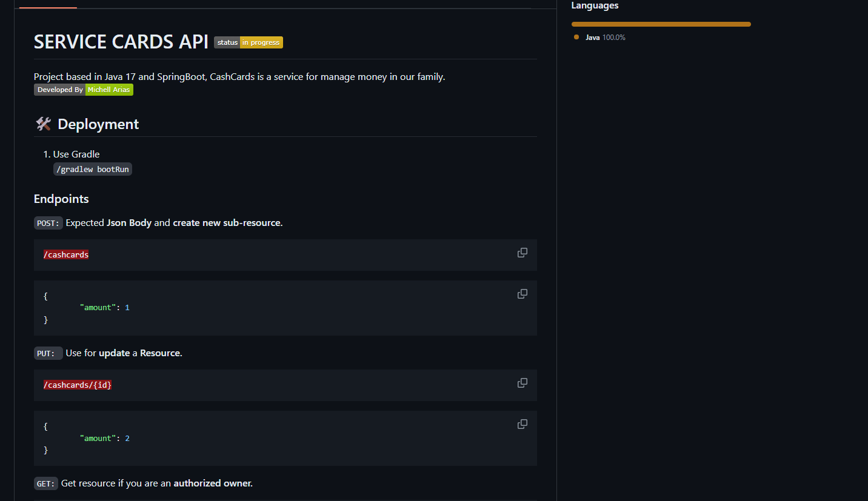868x501 pixels.
Task: Click the red highlighted /cashcards/{id} text
Action: tap(78, 385)
